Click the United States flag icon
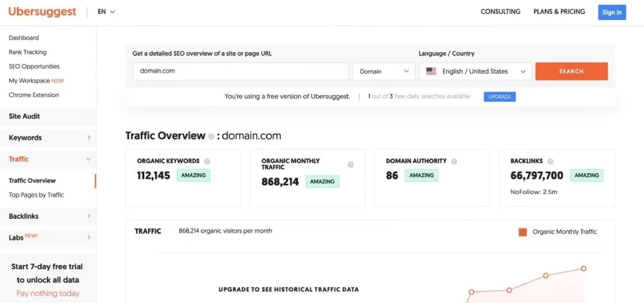The height and width of the screenshot is (303, 644). coord(431,71)
